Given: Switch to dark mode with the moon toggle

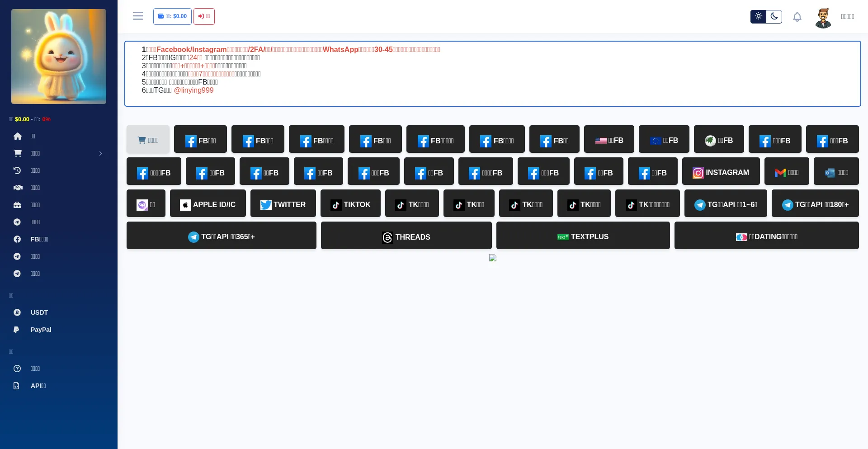Looking at the screenshot, I should (x=774, y=16).
